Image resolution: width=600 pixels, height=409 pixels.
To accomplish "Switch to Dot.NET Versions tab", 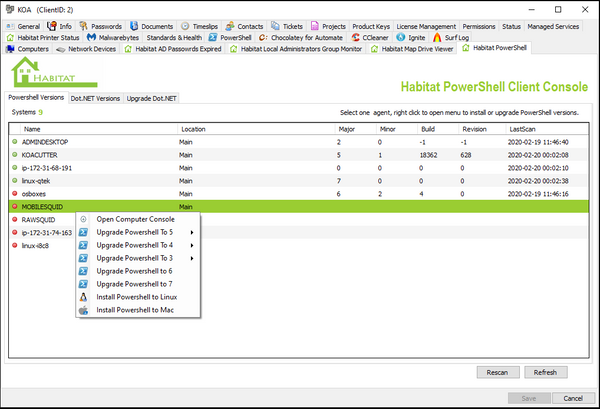I will click(x=95, y=98).
